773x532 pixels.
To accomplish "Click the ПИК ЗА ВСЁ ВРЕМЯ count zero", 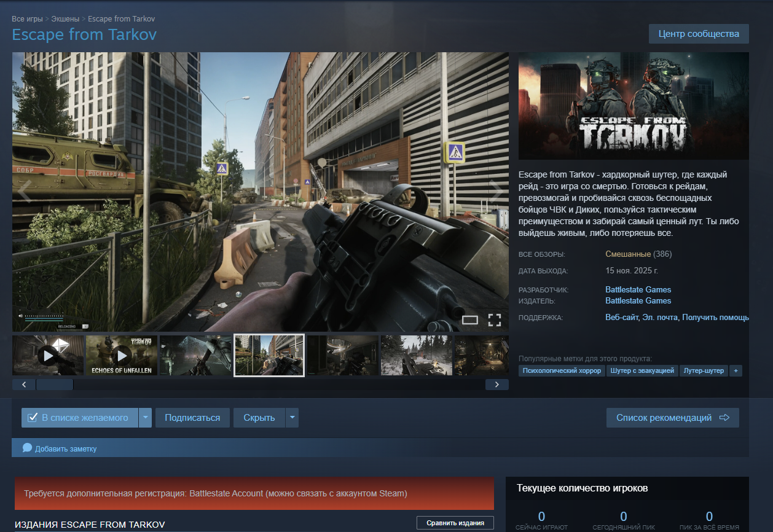I will tap(709, 517).
